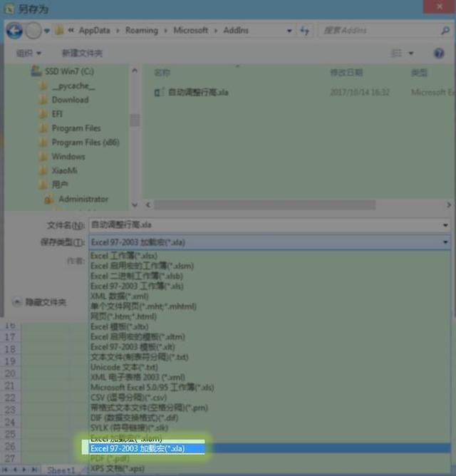Click the 隐藏文件夹 button
The width and height of the screenshot is (456, 476).
[x=40, y=302]
